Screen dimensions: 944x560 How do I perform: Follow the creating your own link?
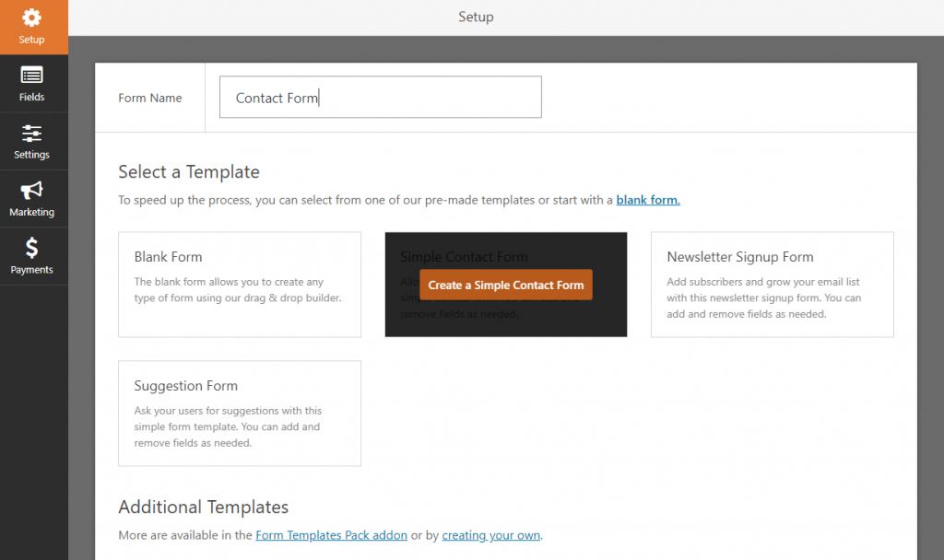[490, 535]
